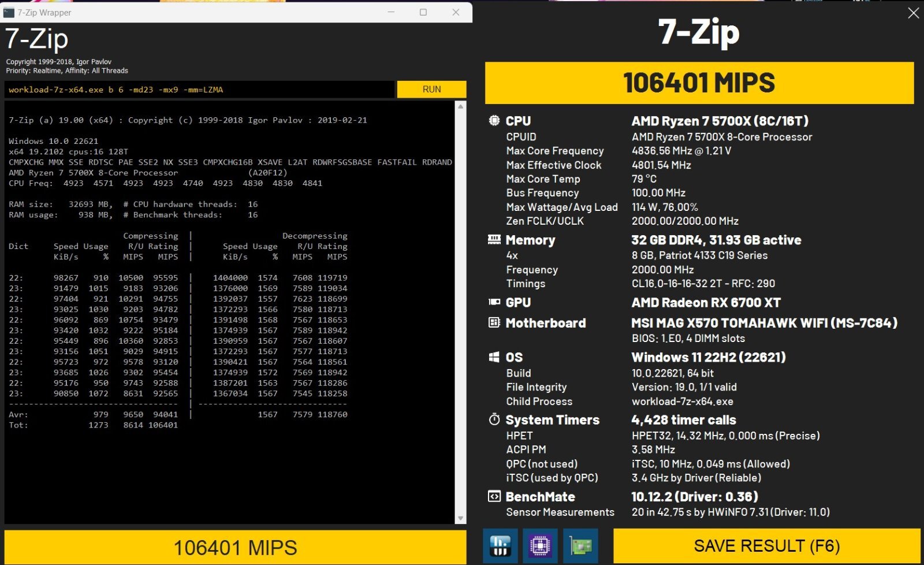Click the RAM usage: 938 MB line
This screenshot has width=924, height=565.
pyautogui.click(x=133, y=214)
